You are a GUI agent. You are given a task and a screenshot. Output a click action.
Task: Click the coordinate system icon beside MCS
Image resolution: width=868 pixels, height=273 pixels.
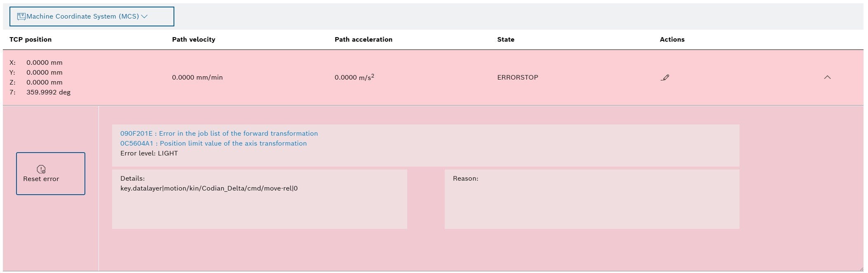(x=21, y=16)
